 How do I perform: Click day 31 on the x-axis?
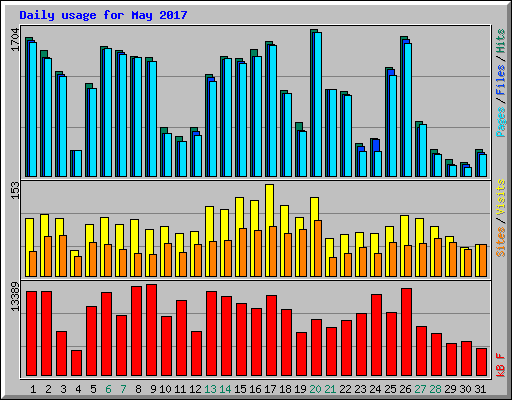pos(480,389)
